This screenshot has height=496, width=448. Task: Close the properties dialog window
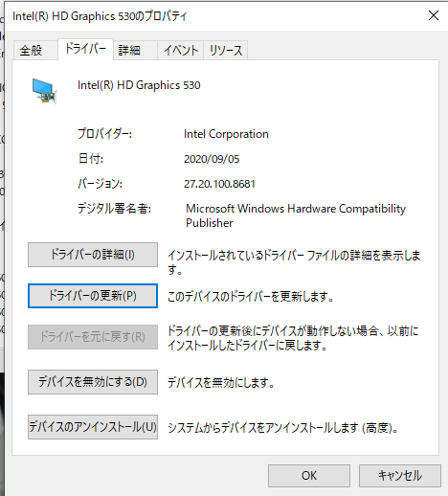(x=434, y=15)
